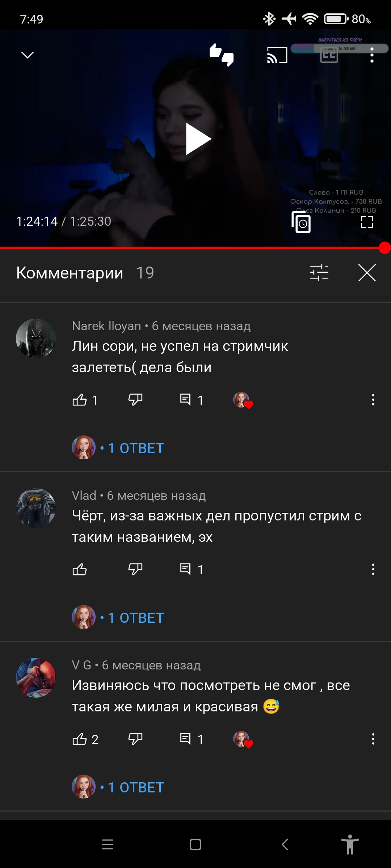Open V G's profile avatar
This screenshot has height=868, width=391.
pyautogui.click(x=36, y=678)
